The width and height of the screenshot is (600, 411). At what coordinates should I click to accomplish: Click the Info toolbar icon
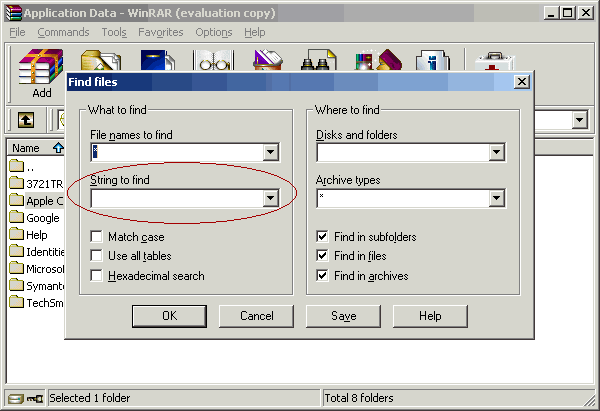tap(432, 60)
